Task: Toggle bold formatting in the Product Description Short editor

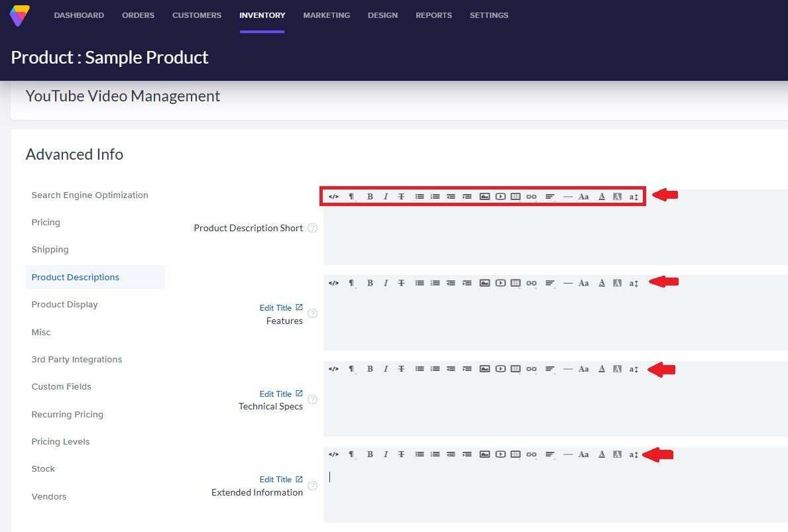Action: click(x=370, y=196)
